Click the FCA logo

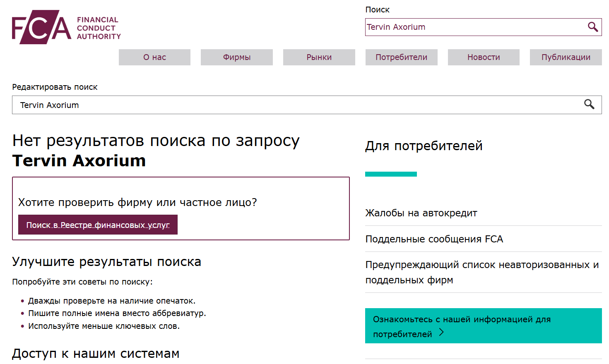click(66, 26)
